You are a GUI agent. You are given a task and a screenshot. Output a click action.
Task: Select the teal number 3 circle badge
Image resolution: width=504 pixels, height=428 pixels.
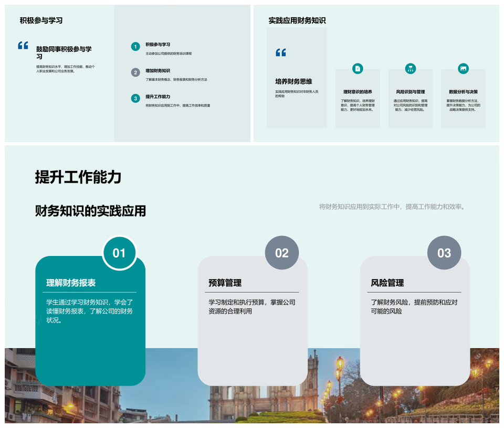(x=135, y=98)
